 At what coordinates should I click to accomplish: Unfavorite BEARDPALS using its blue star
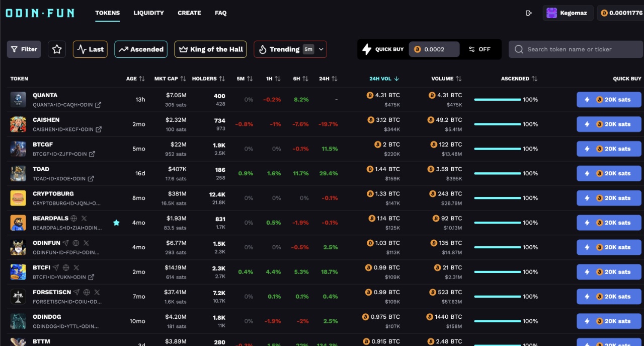pos(116,223)
